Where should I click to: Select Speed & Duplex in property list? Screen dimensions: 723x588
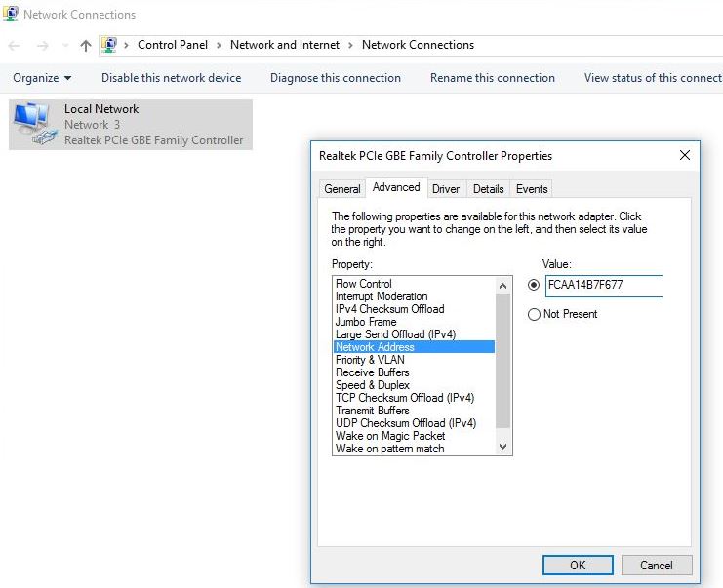[373, 385]
